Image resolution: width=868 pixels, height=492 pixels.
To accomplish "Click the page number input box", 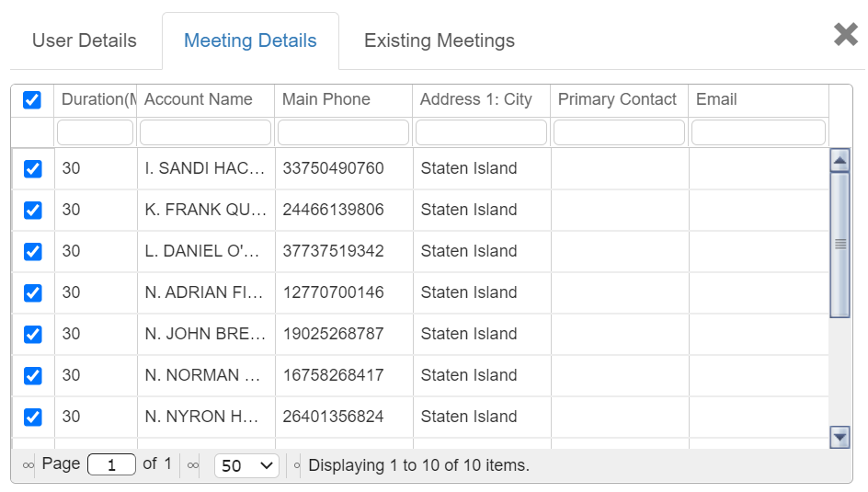I will [x=111, y=465].
